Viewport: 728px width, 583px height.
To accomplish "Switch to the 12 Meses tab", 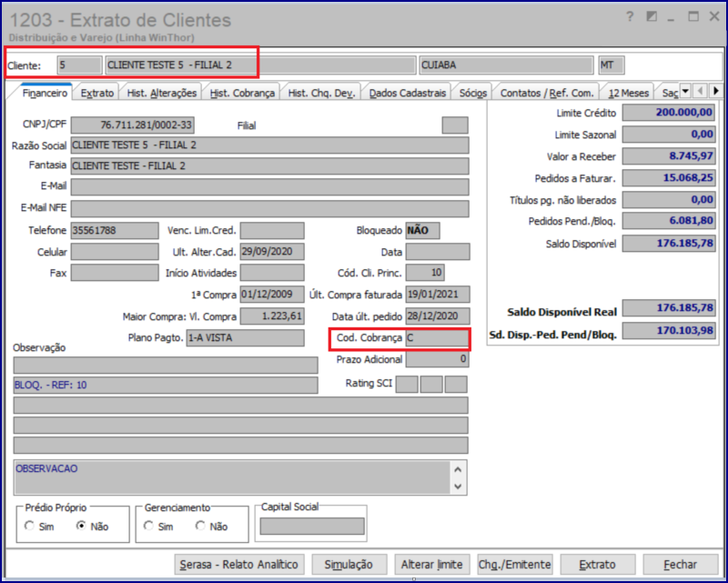I will tap(628, 93).
